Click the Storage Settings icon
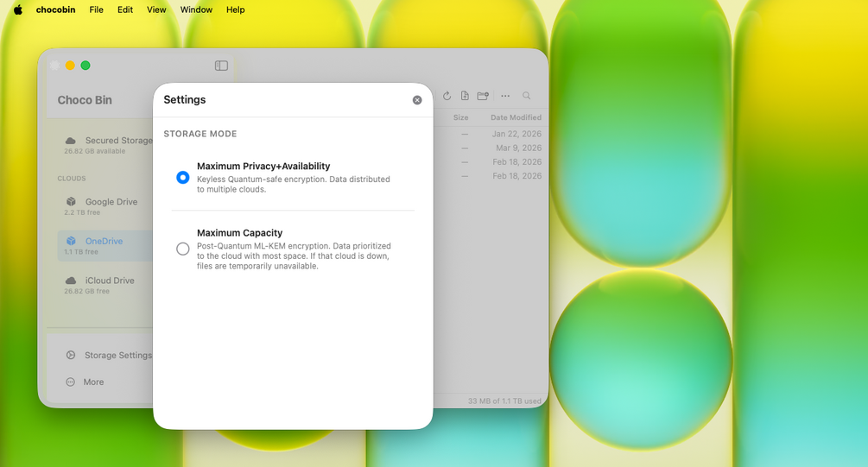 (x=71, y=356)
